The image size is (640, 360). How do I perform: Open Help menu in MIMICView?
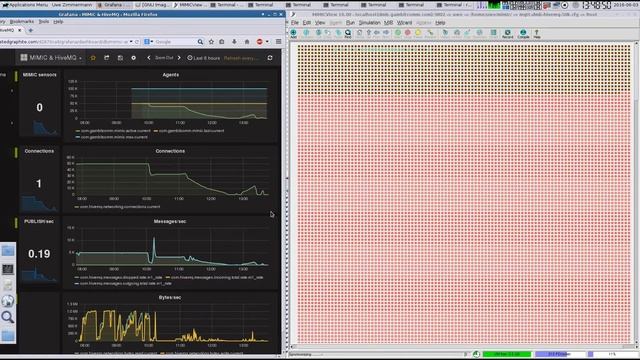(440, 23)
